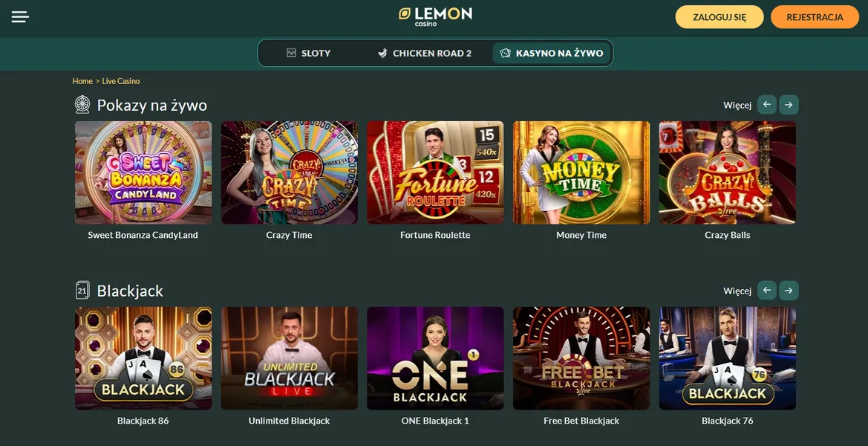The height and width of the screenshot is (446, 868).
Task: Advance Blackjack row with right arrow
Action: (789, 291)
